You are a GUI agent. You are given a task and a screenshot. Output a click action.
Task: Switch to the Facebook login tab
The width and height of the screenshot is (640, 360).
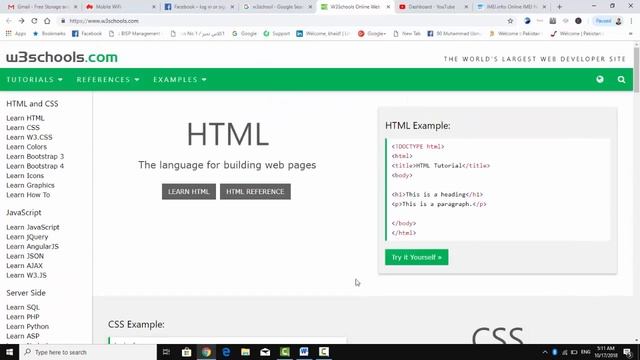199,7
